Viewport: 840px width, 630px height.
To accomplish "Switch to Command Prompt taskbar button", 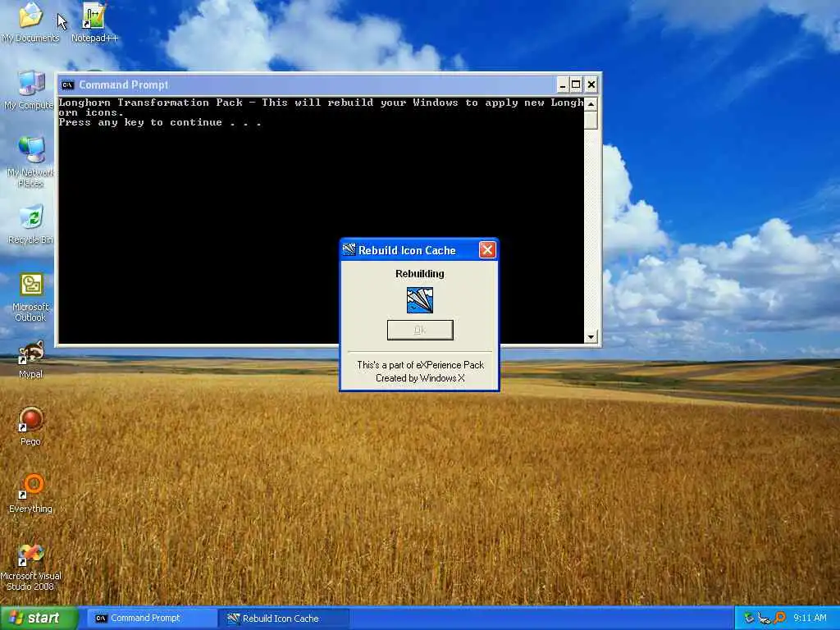I will pos(151,619).
